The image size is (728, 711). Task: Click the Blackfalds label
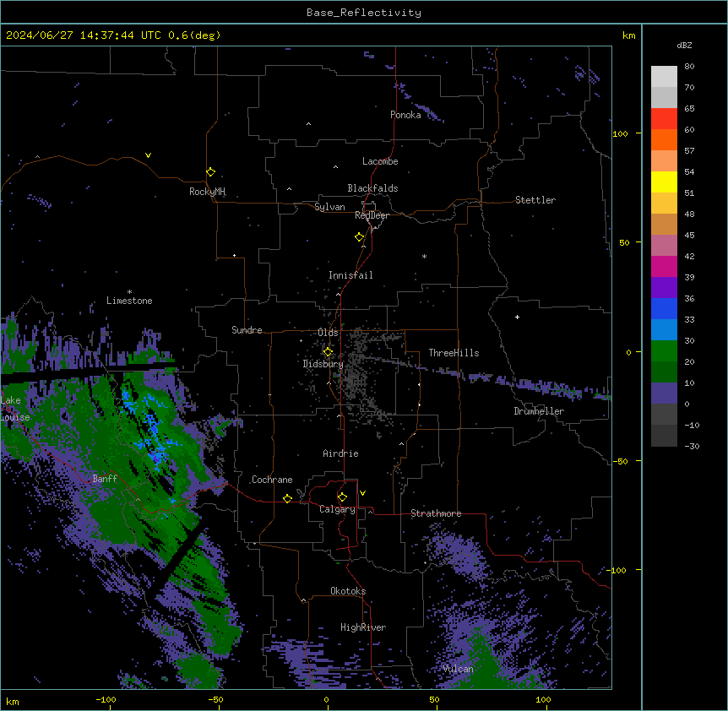pos(372,188)
